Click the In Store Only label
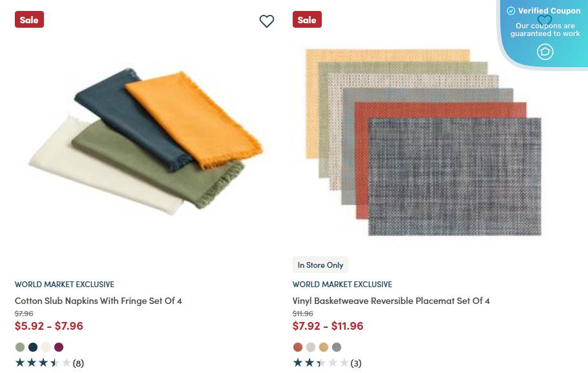 coord(320,265)
